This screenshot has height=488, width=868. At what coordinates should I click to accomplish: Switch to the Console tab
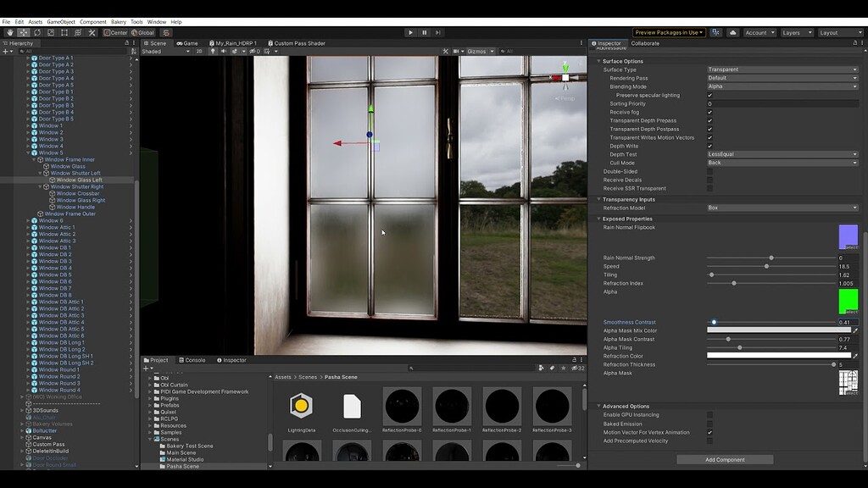click(193, 360)
